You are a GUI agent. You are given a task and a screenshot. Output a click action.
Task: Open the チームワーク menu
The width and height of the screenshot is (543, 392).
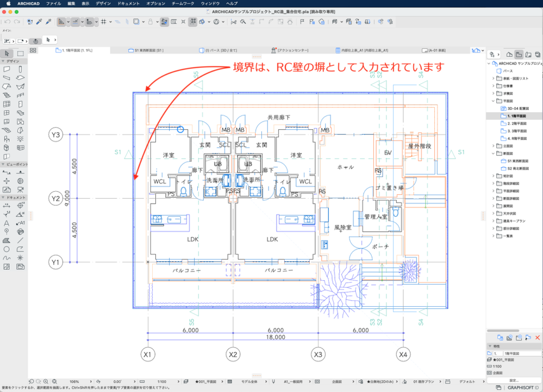pos(183,3)
